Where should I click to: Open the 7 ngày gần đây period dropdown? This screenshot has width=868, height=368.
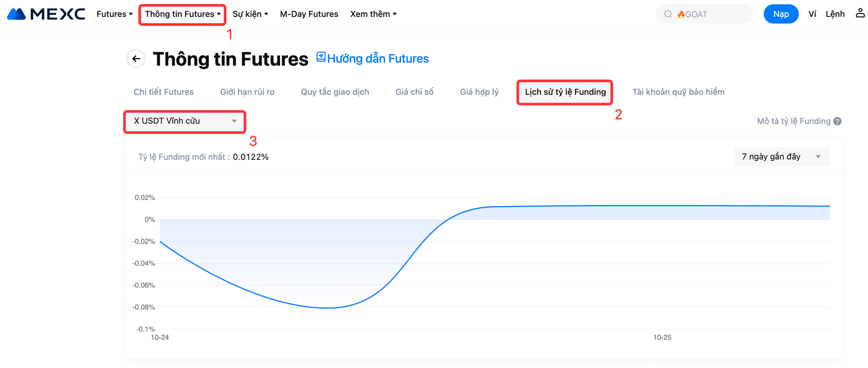[781, 156]
